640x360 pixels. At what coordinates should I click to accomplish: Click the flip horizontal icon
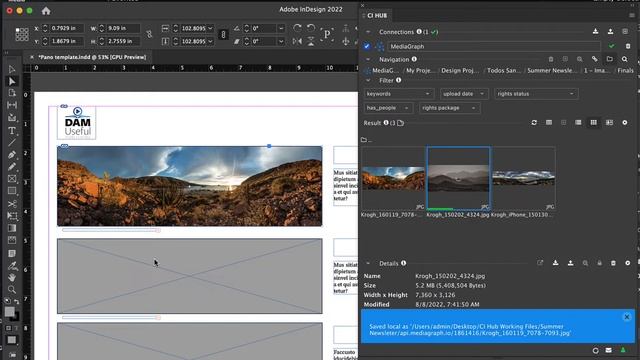pos(297,41)
